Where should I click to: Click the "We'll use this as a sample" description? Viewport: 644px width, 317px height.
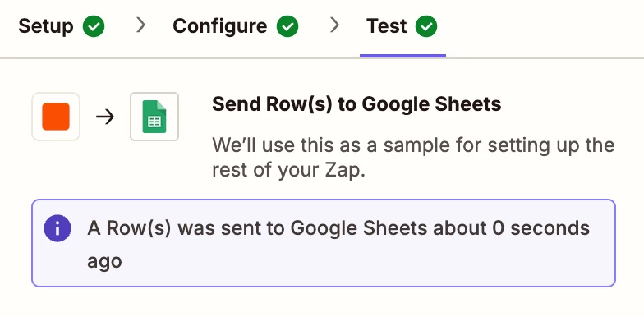[x=413, y=158]
